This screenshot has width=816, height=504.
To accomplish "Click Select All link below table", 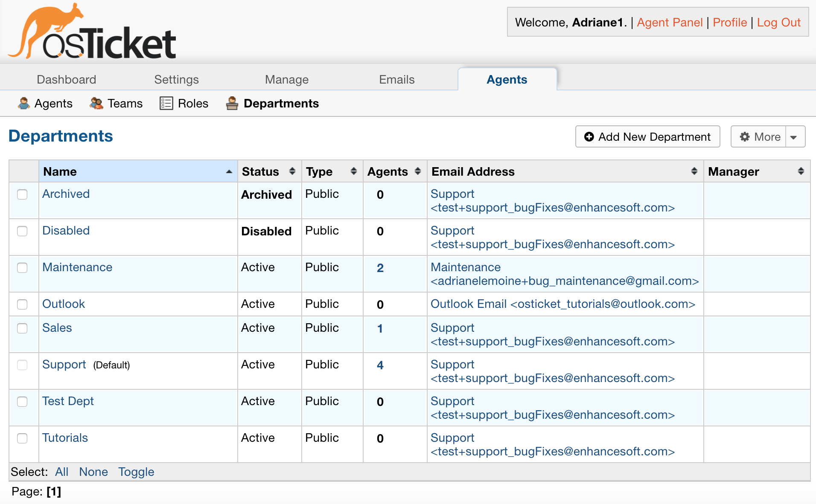I will coord(61,472).
